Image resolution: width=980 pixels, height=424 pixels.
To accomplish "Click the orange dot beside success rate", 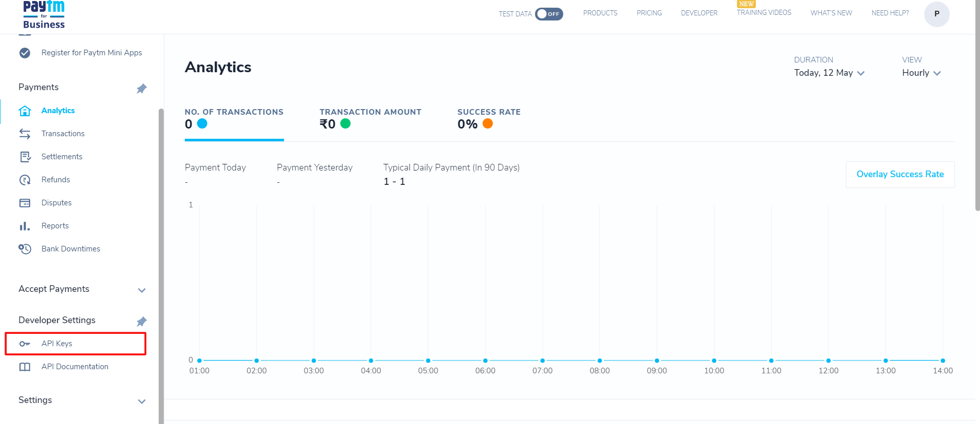I will click(x=488, y=123).
